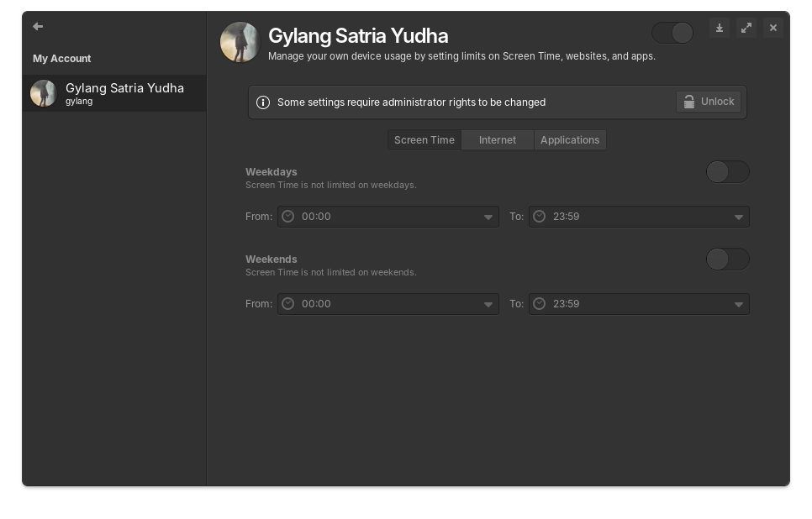
Task: Enable the Weekends screen time limit switch
Action: 727,259
